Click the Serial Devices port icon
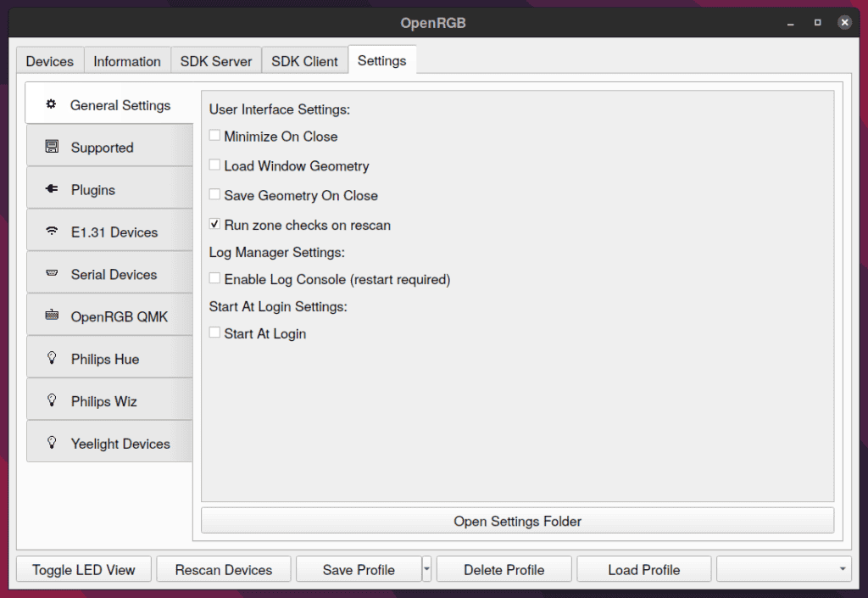Screen dimensions: 868x598 52,273
